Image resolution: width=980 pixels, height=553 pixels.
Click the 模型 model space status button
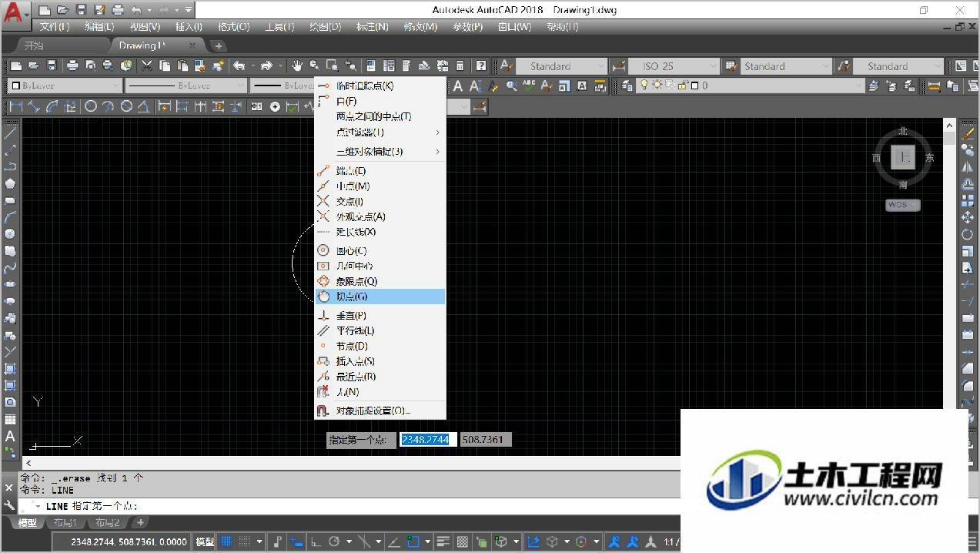(x=205, y=541)
